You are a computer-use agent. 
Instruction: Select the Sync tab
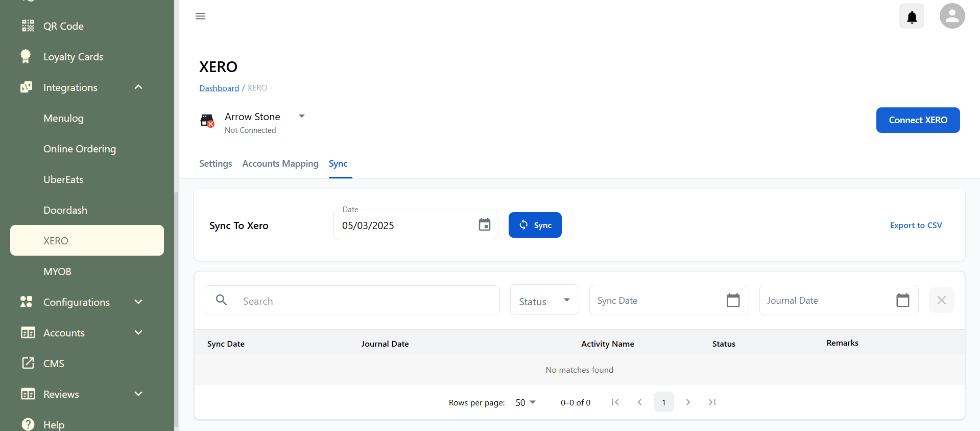(338, 164)
